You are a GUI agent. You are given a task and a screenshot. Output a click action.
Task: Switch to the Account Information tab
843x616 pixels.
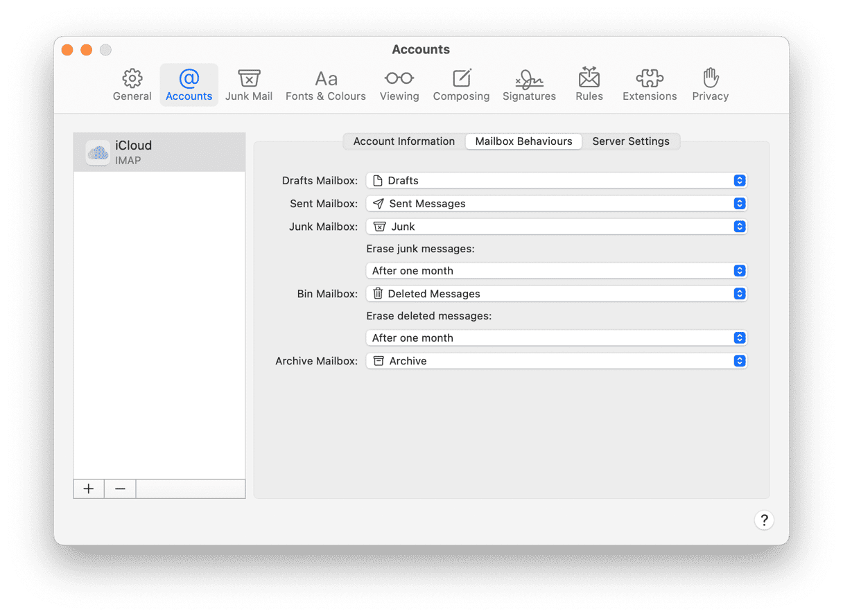click(x=404, y=141)
